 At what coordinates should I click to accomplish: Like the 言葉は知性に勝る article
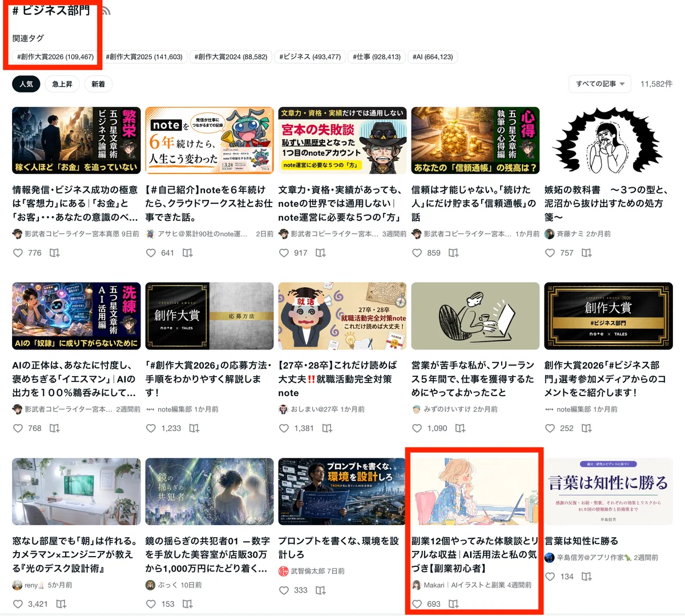click(x=550, y=577)
